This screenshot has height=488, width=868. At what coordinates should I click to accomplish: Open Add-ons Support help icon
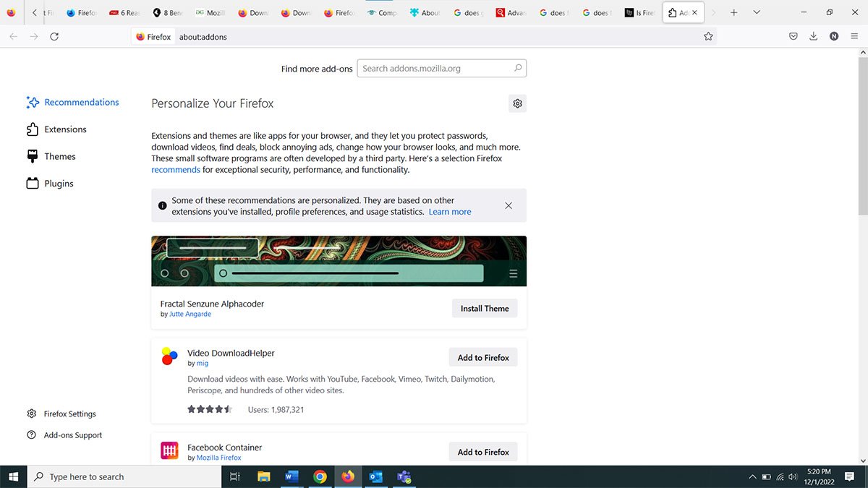click(31, 435)
